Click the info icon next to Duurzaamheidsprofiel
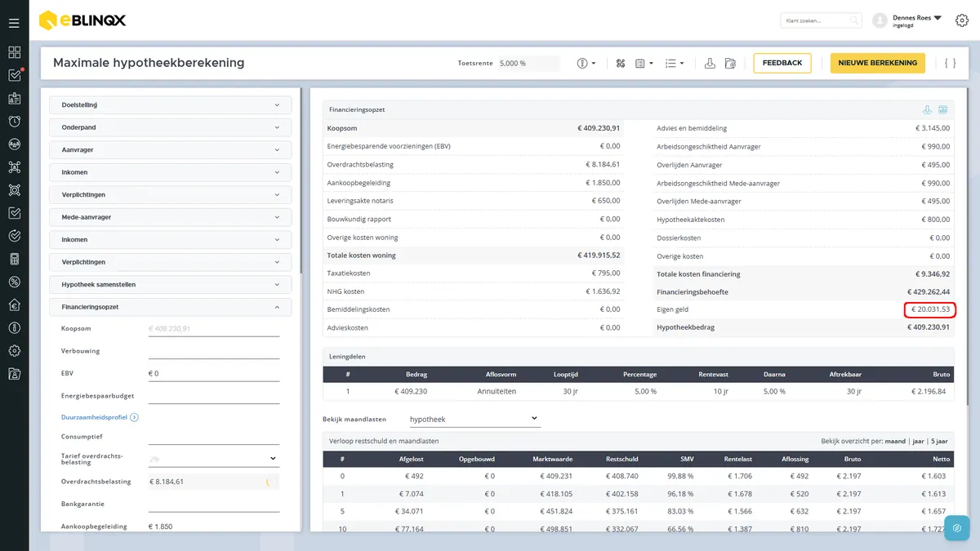Screen dimensions: 980x551 pyautogui.click(x=134, y=417)
